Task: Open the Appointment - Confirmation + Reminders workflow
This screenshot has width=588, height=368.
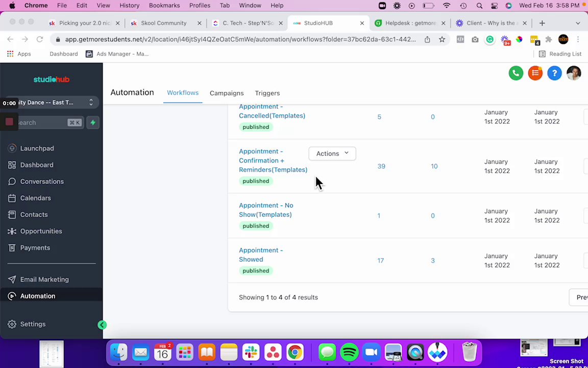Action: pyautogui.click(x=273, y=160)
